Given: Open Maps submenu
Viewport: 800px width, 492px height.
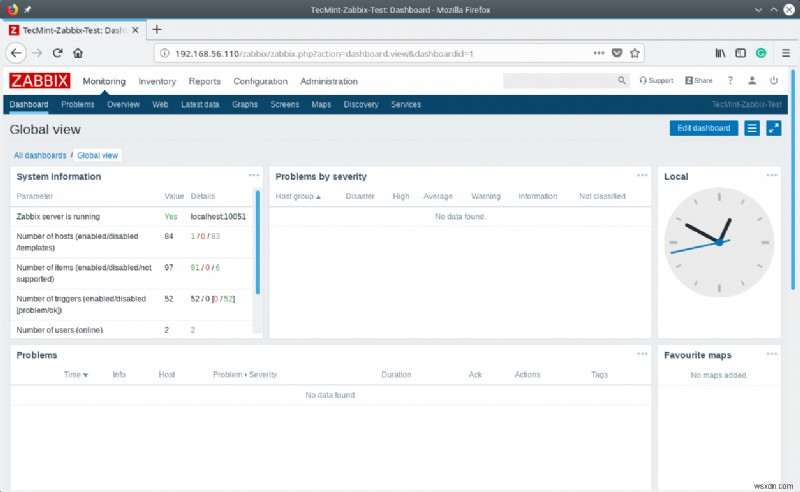Looking at the screenshot, I should (x=321, y=104).
